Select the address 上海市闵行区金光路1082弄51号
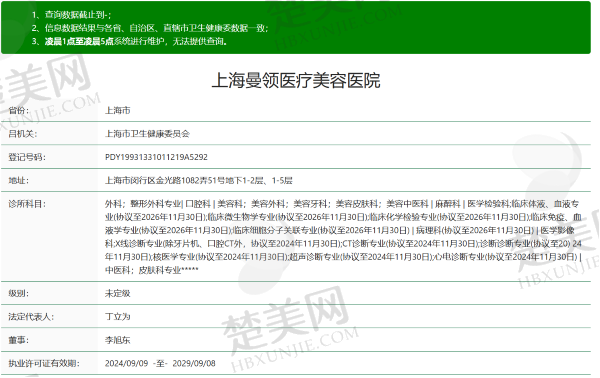 [165, 181]
